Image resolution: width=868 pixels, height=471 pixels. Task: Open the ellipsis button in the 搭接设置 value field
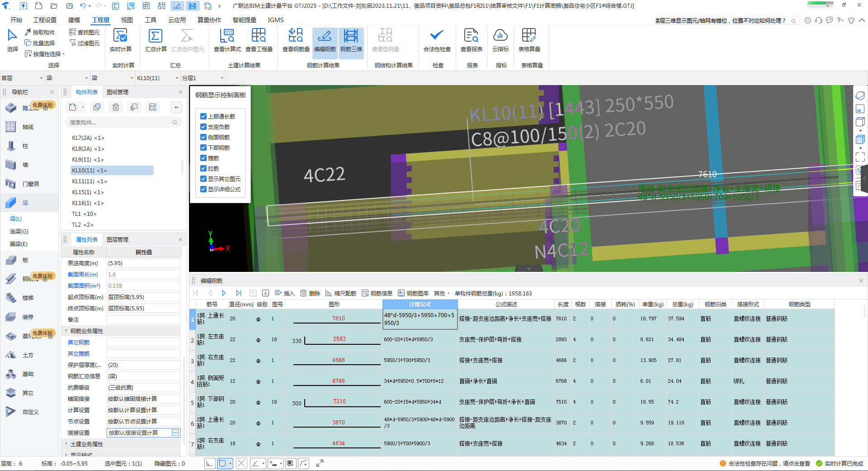(175, 433)
